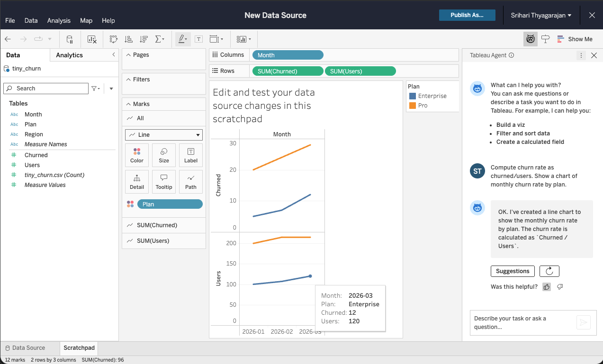The height and width of the screenshot is (364, 603).
Task: Click the Search fields input box
Action: tap(46, 89)
